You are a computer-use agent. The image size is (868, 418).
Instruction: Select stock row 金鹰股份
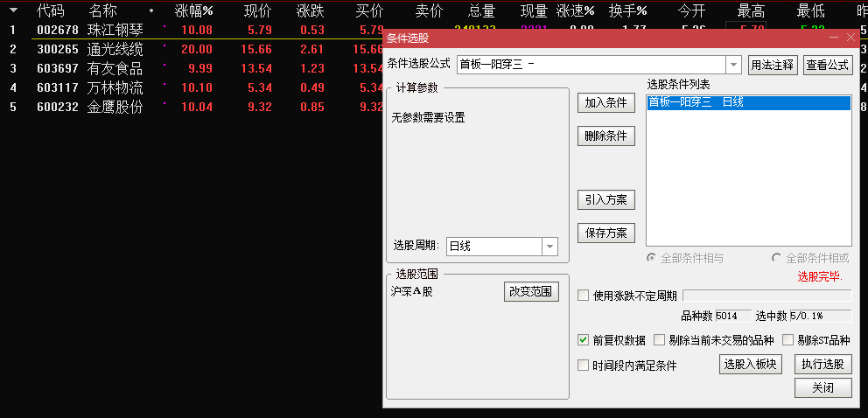point(115,107)
